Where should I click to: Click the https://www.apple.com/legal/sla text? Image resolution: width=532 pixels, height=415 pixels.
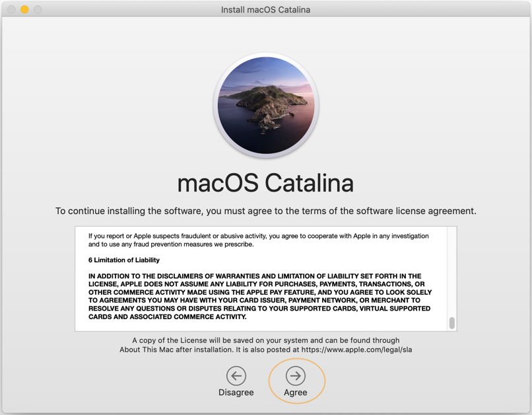[x=356, y=350]
